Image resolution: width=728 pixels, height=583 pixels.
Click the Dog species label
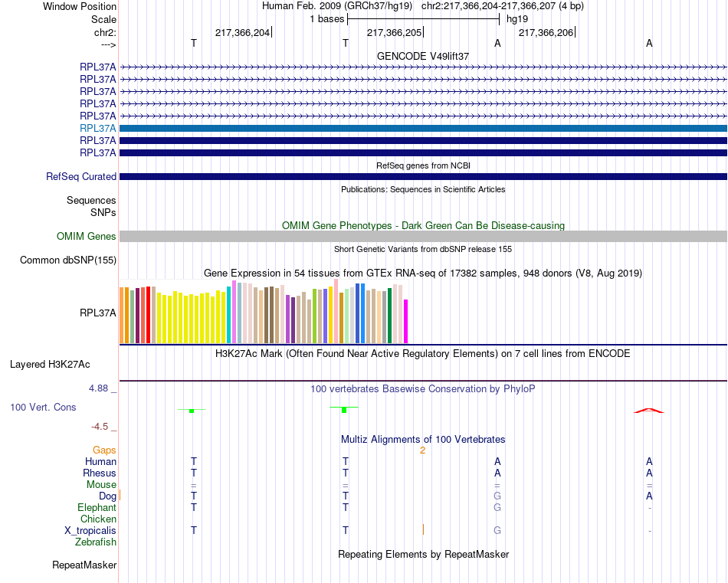click(108, 496)
